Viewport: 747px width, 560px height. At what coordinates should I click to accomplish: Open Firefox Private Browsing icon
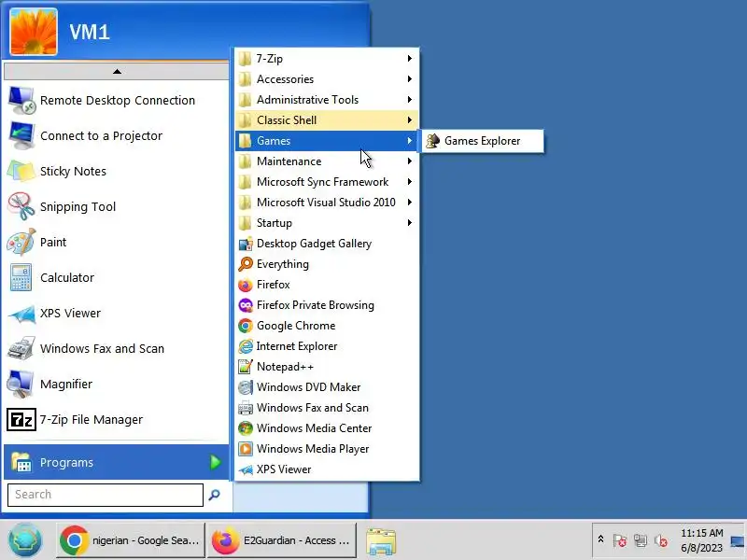point(246,305)
